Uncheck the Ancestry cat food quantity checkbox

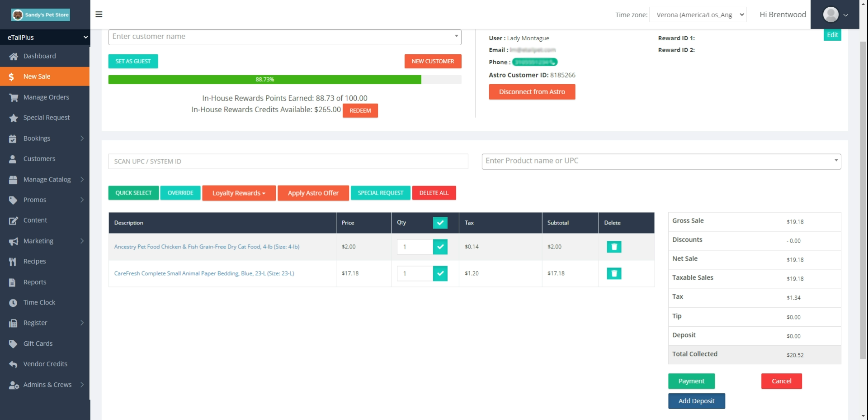pyautogui.click(x=440, y=247)
